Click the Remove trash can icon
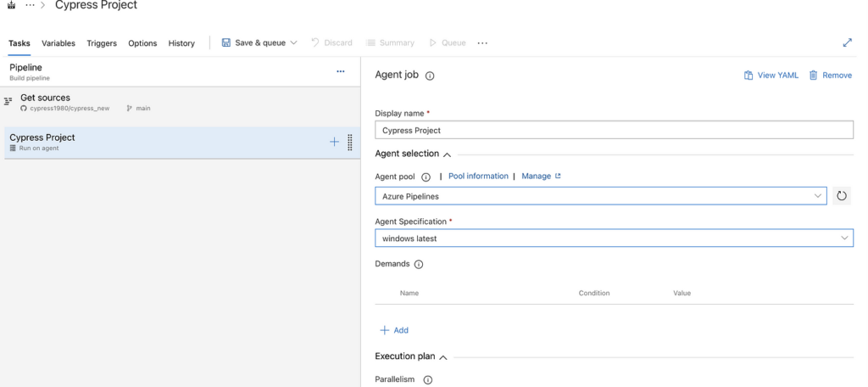The image size is (868, 387). (x=813, y=76)
